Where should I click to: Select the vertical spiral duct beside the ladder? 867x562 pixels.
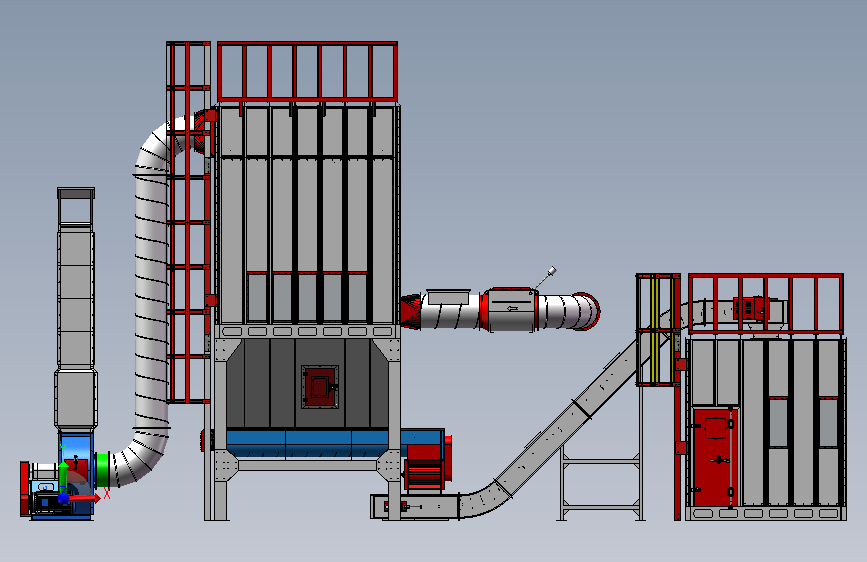152,301
